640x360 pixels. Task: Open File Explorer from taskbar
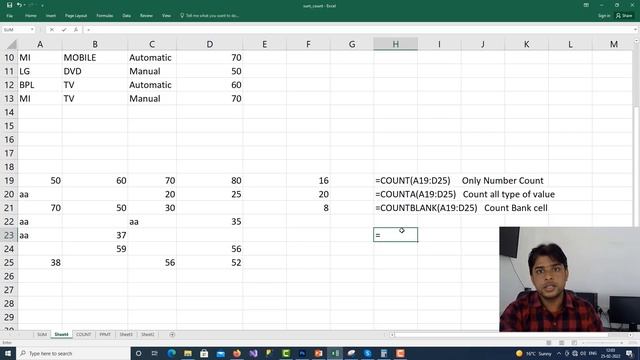(x=188, y=353)
